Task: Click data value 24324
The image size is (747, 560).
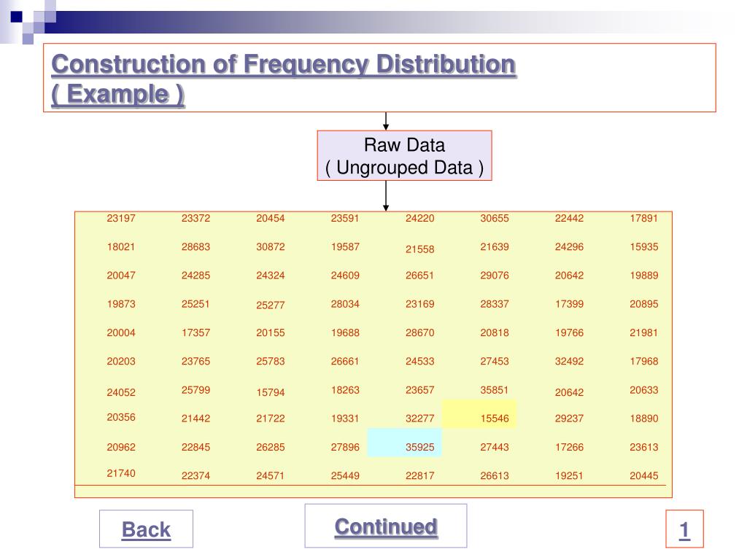Action: point(270,275)
